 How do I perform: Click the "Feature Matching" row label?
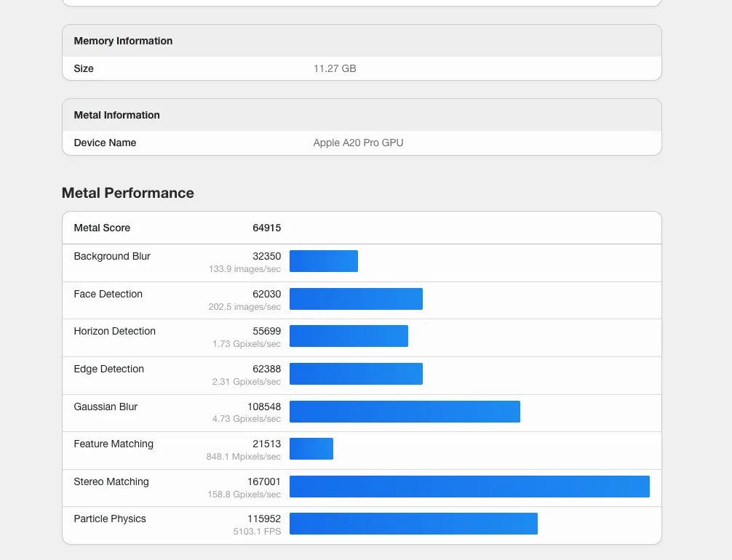click(x=114, y=444)
